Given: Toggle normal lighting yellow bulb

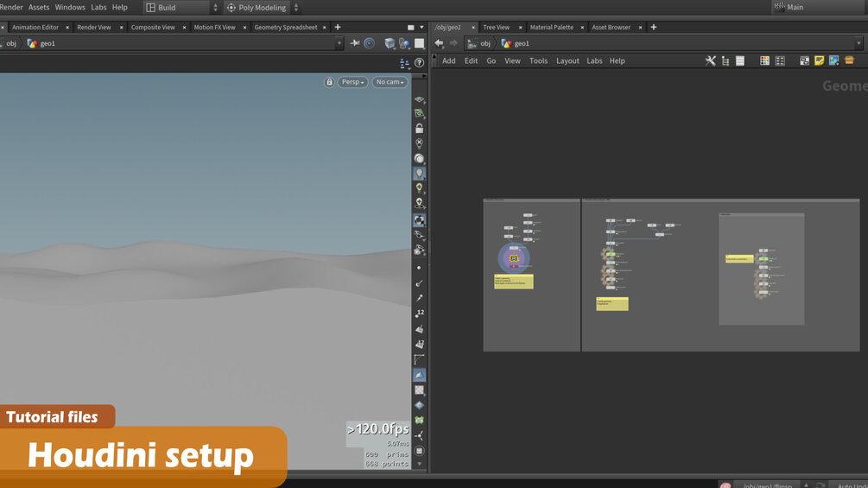Looking at the screenshot, I should click(x=419, y=188).
